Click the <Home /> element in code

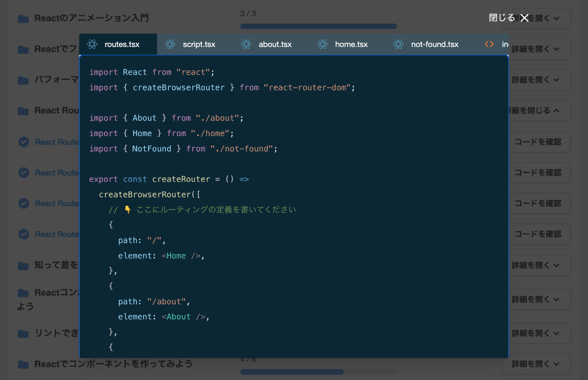click(x=181, y=256)
